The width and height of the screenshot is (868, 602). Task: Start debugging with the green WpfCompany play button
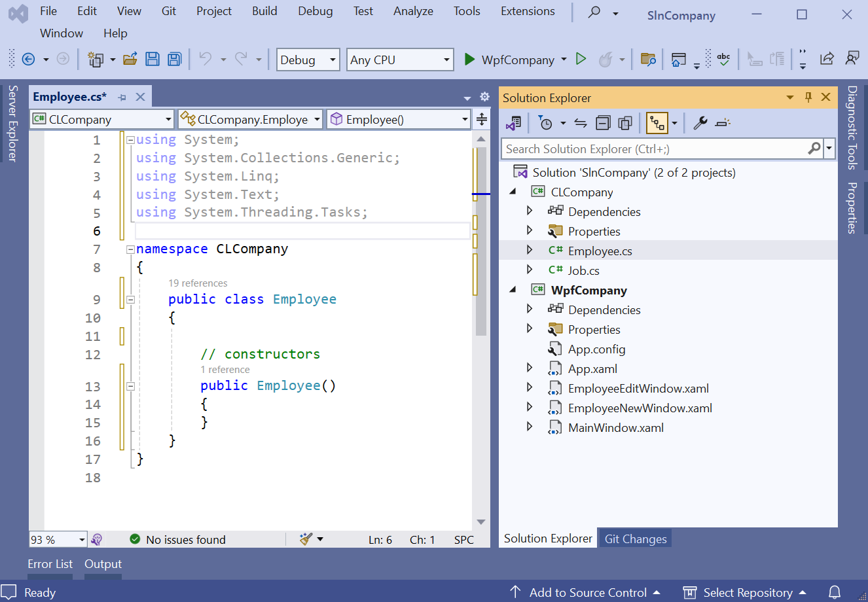(x=469, y=60)
